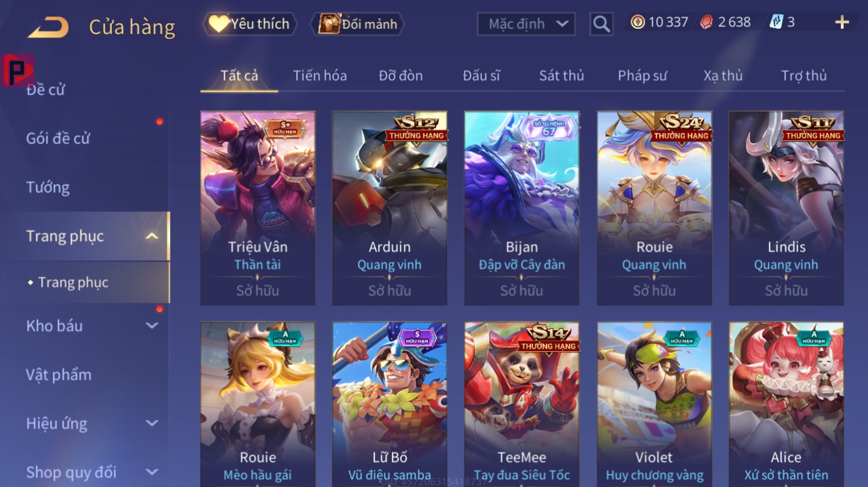
Task: Expand the Shop quy đổi section
Action: point(152,472)
